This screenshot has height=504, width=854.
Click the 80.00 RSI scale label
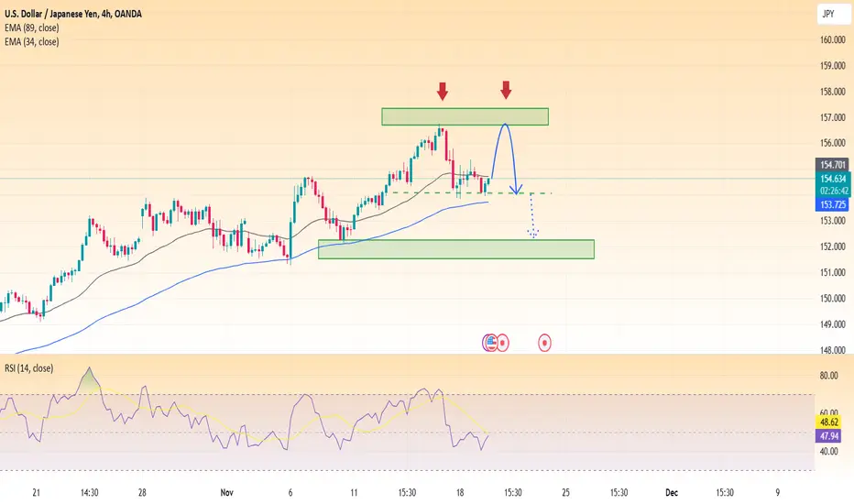(828, 376)
